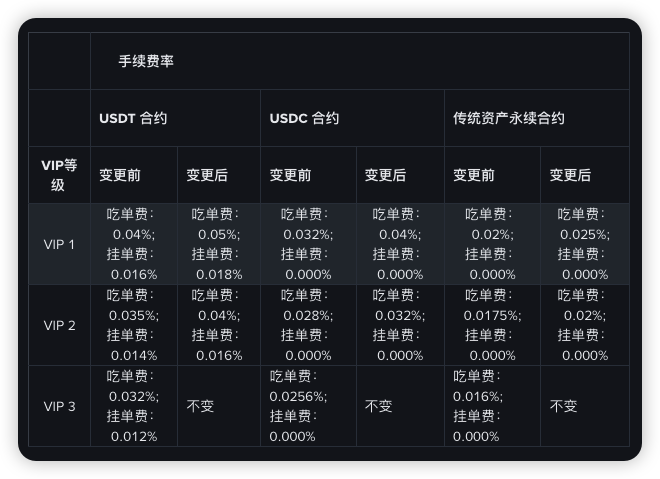Select VIP 2 USDC 变更后 fee cell
Viewport: 660px width, 479px height.
click(x=399, y=325)
